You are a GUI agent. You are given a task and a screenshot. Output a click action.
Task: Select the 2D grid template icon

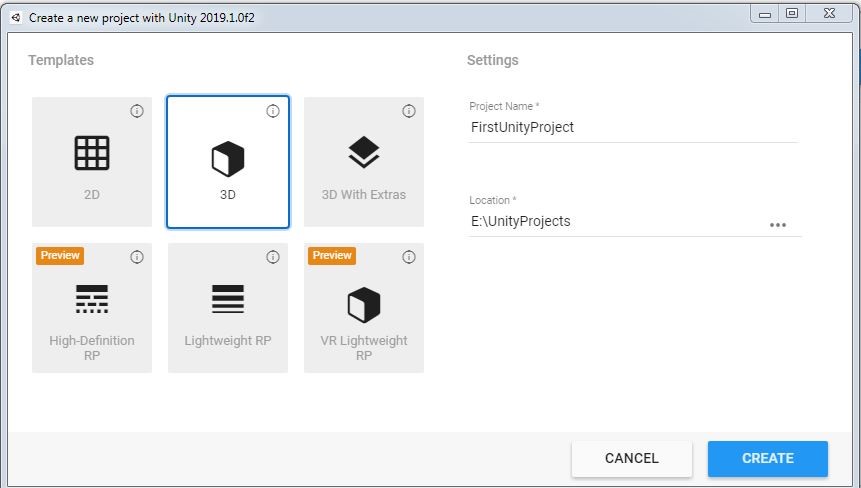tap(92, 153)
